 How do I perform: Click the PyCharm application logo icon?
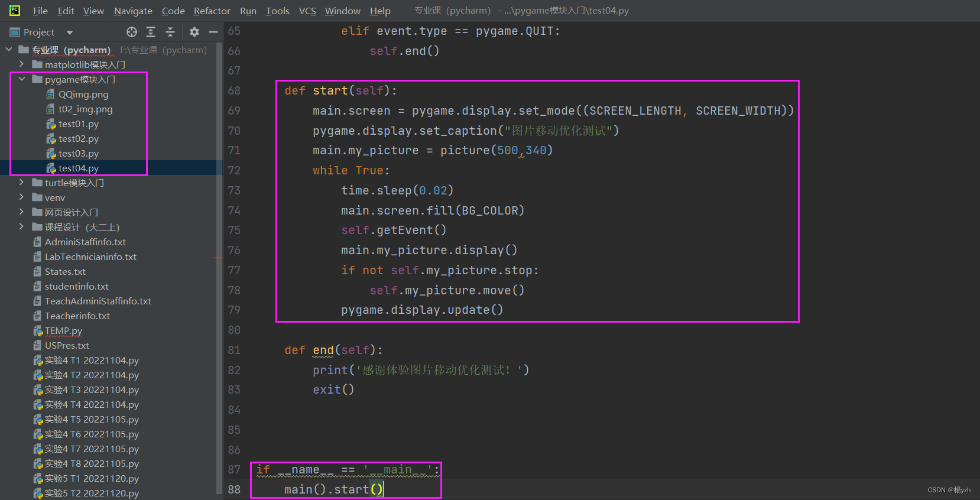coord(15,11)
